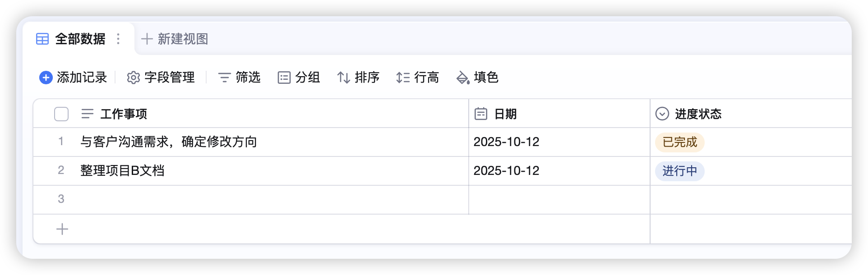This screenshot has width=868, height=275.
Task: Click the 新建视图 tab to create view
Action: [175, 39]
